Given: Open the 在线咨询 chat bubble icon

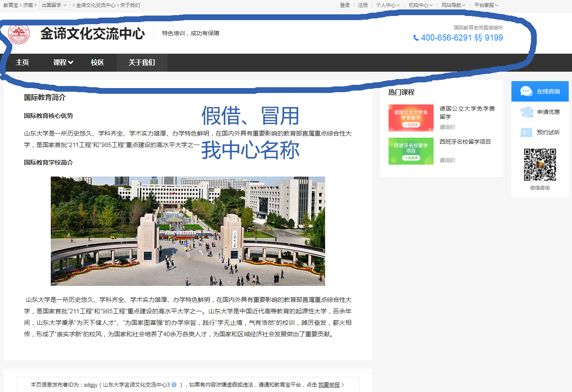Looking at the screenshot, I should point(526,91).
